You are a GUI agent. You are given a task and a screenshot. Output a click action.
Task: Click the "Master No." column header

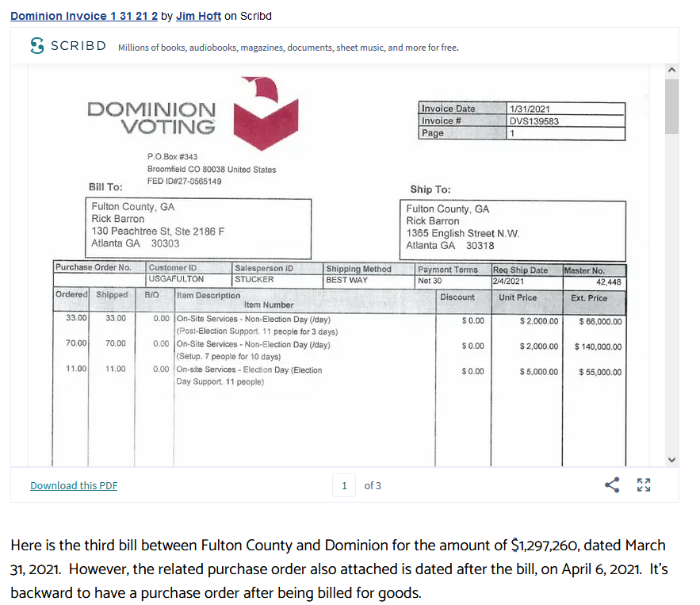pyautogui.click(x=584, y=270)
